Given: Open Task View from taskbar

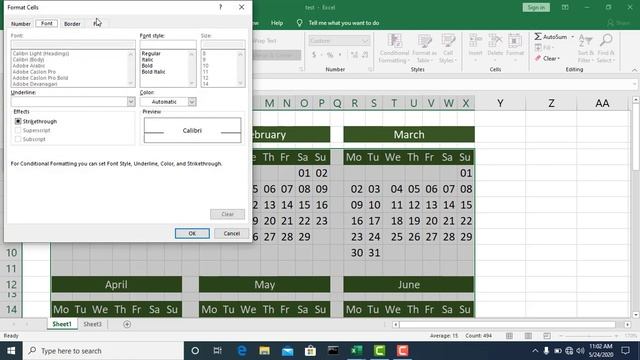Looking at the screenshot, I should 218,351.
